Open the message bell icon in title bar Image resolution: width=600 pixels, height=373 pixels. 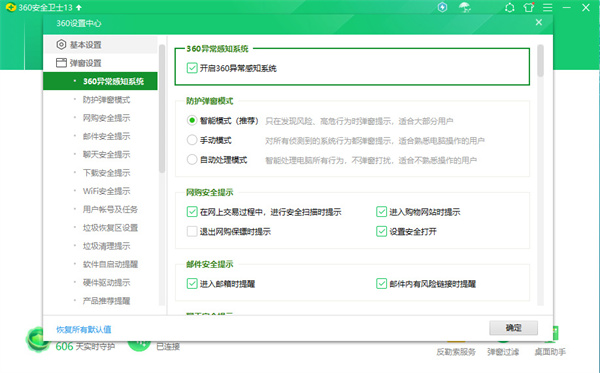tap(509, 8)
